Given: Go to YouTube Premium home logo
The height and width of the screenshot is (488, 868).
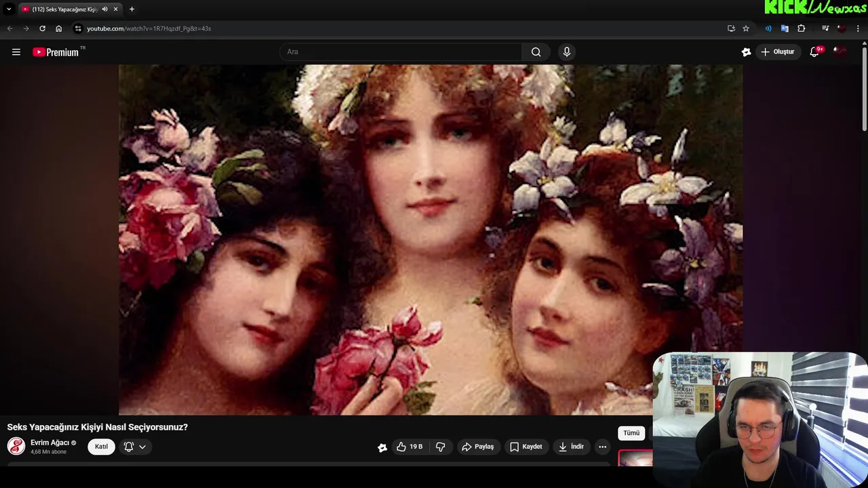Looking at the screenshot, I should [x=56, y=52].
